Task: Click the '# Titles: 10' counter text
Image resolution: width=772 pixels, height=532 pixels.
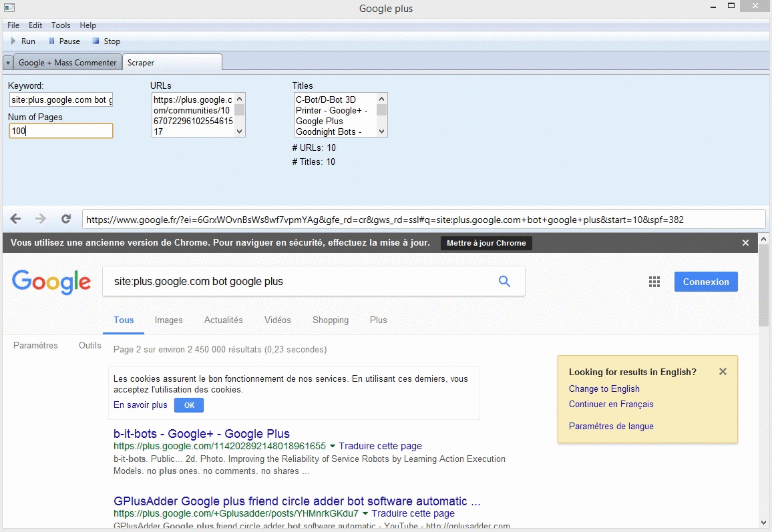Action: 314,162
